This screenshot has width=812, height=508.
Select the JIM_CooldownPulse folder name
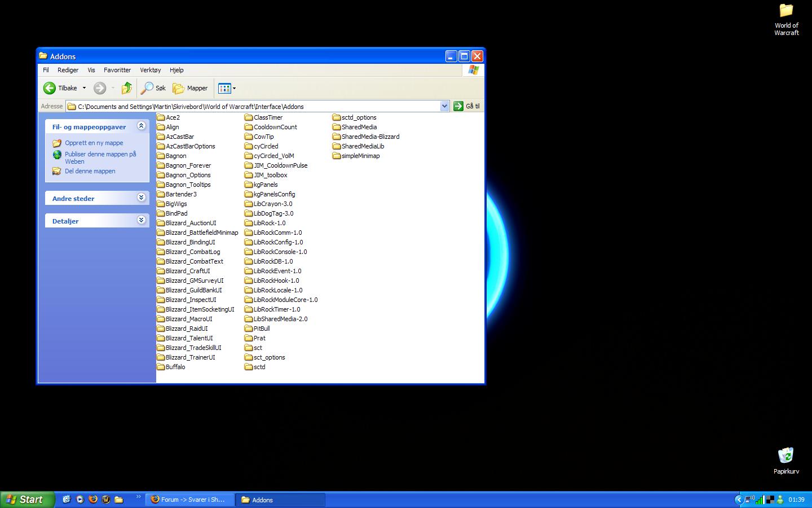280,165
